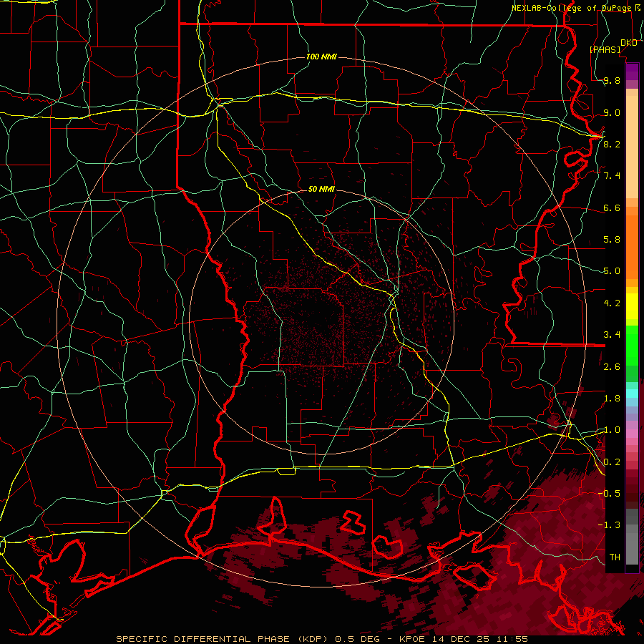Image resolution: width=644 pixels, height=644 pixels.
Task: Click the 5.8 legend value
Action: (612, 240)
